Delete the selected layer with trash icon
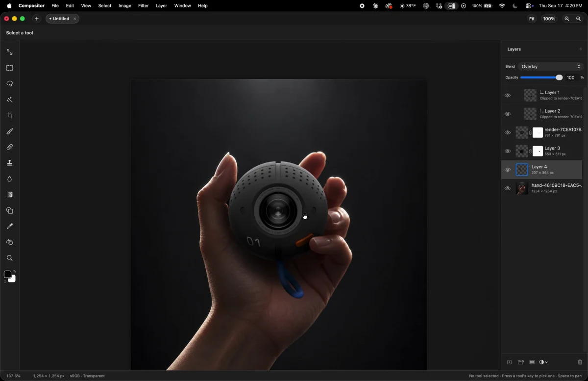The image size is (588, 381). (x=580, y=362)
